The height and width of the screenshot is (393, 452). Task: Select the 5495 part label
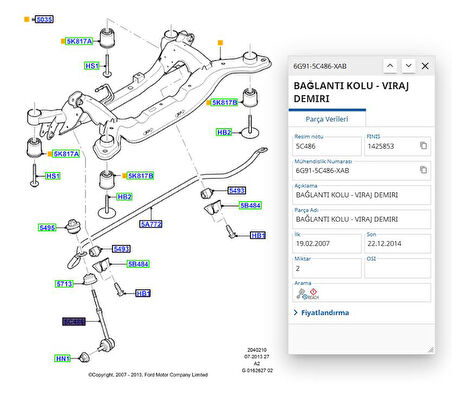tap(47, 228)
